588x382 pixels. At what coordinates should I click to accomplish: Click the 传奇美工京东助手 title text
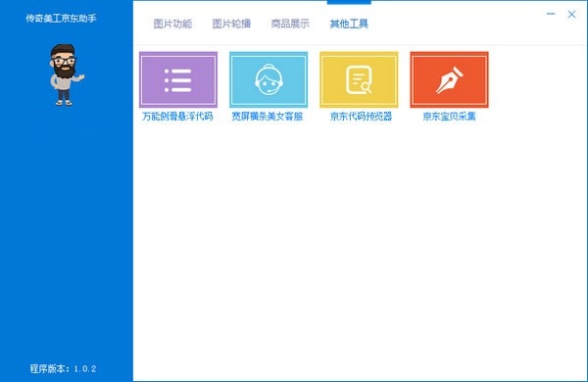pos(61,18)
